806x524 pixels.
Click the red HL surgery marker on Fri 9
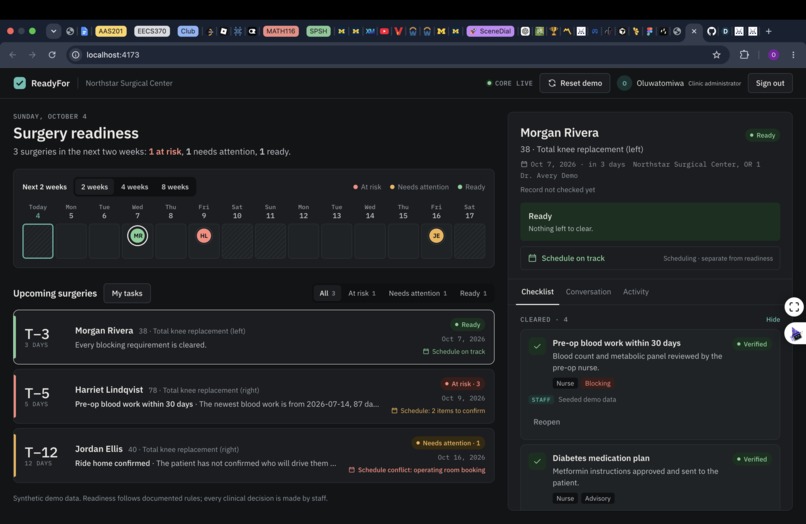coord(204,236)
